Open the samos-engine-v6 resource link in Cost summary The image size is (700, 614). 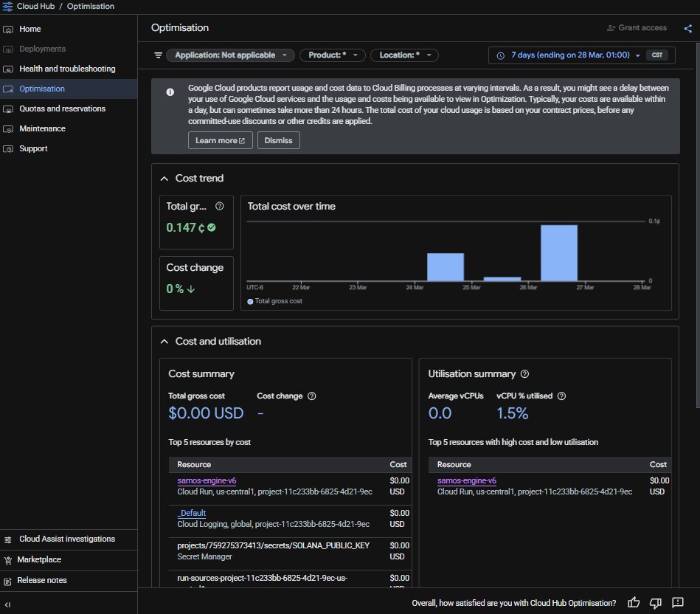coord(207,481)
